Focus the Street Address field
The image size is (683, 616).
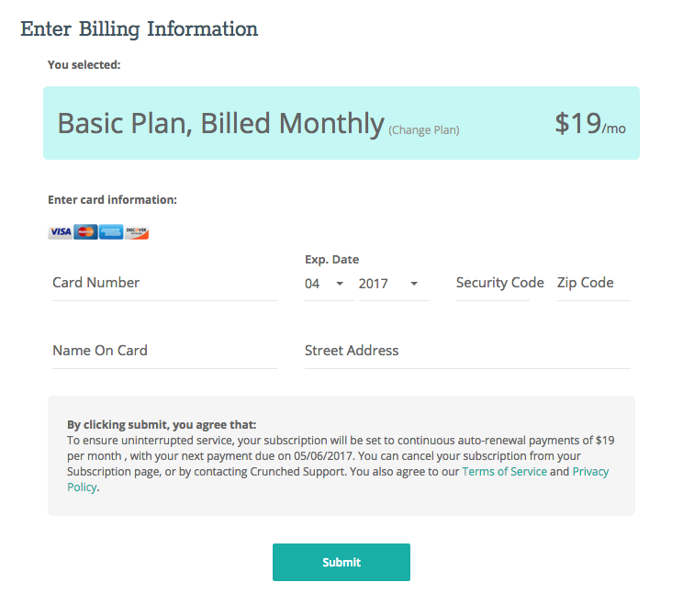point(467,351)
